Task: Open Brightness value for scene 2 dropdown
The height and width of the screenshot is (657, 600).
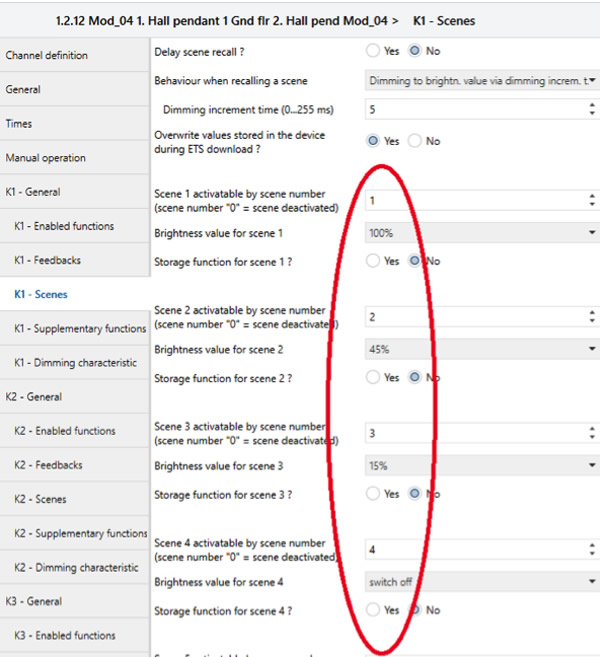Action: coord(482,349)
